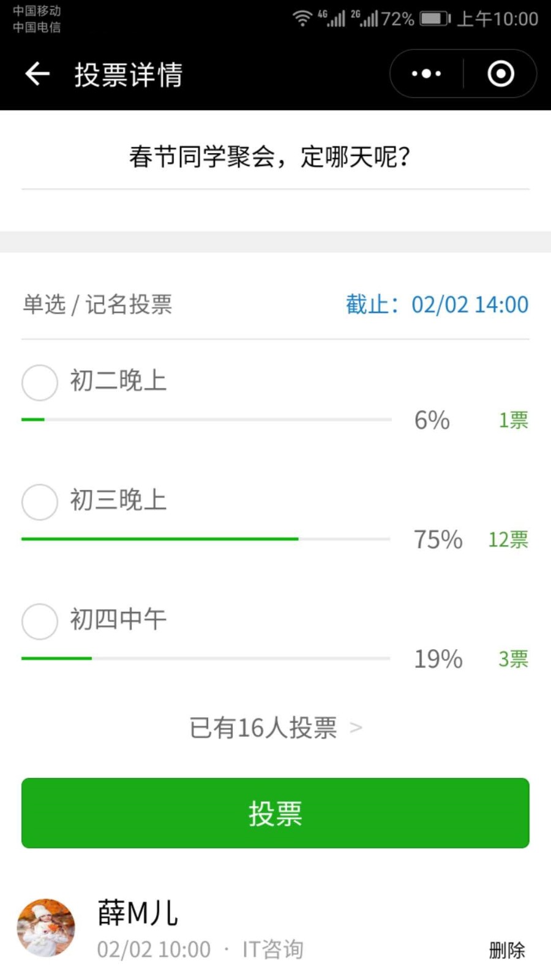Tap the 单选 / 记名投票 label
The image size is (551, 980).
(97, 304)
